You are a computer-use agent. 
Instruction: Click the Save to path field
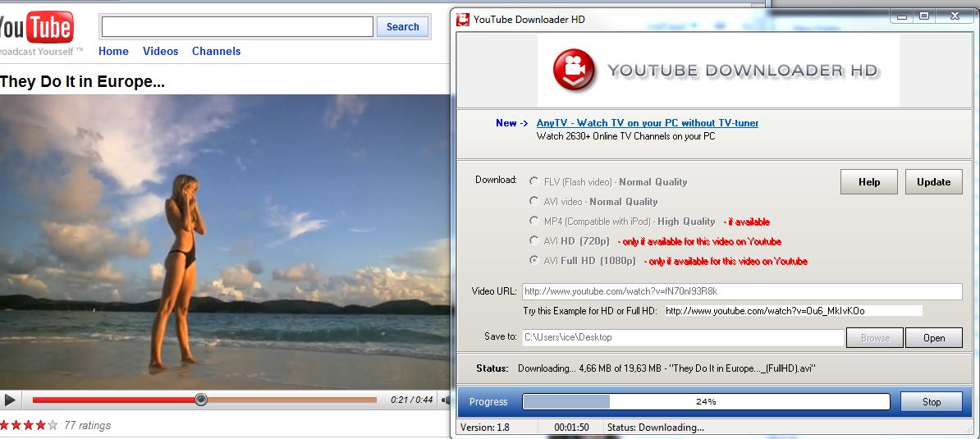tap(683, 337)
